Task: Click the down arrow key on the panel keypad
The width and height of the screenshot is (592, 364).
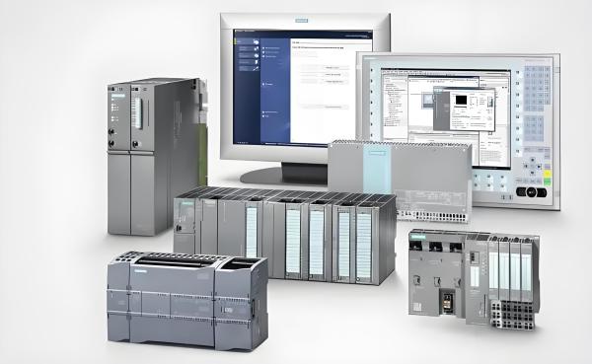Action: (x=533, y=173)
